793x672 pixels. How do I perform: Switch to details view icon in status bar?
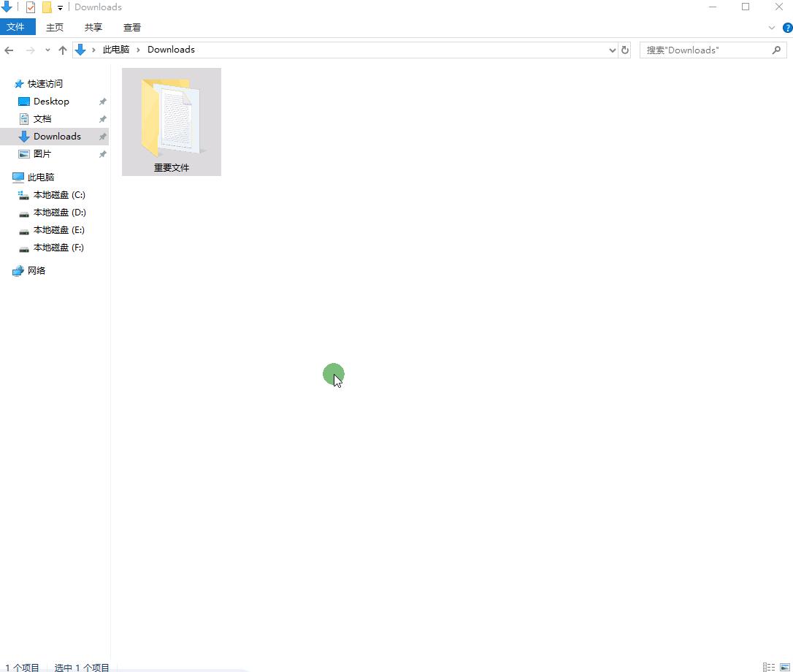click(769, 668)
